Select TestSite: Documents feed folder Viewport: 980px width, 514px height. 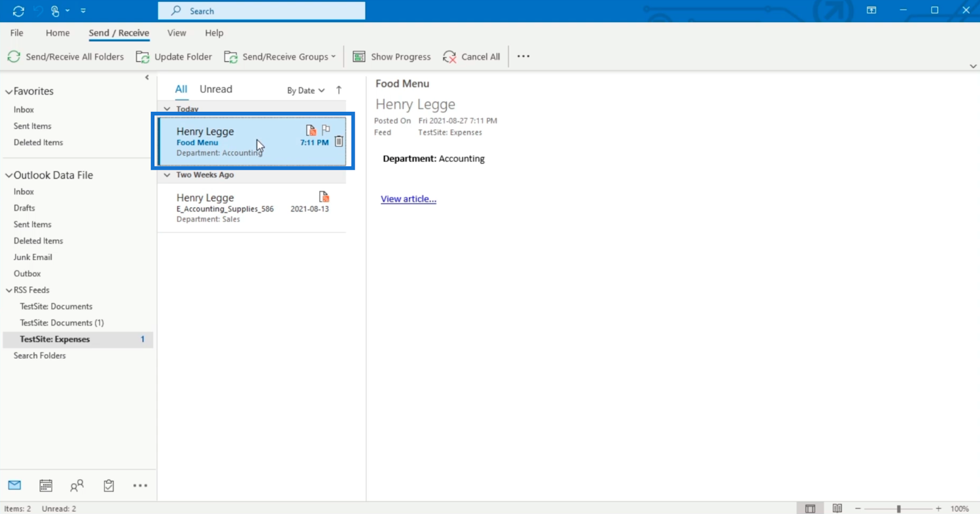[x=56, y=307]
